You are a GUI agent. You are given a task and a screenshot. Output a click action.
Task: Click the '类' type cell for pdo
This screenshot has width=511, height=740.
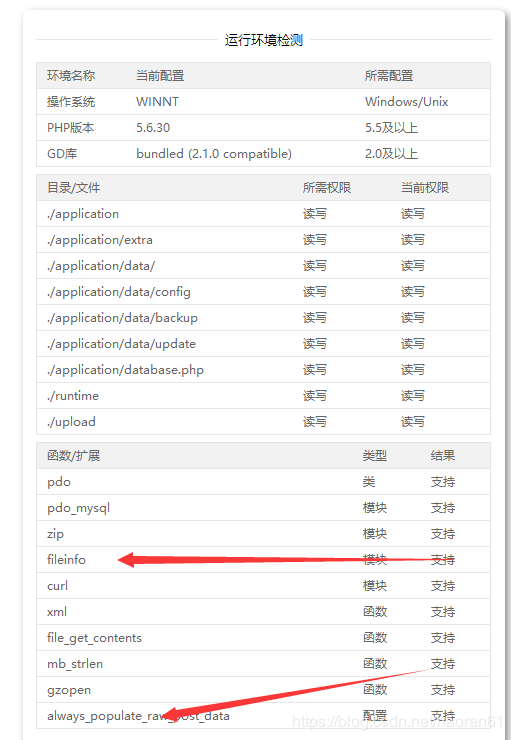click(x=369, y=482)
